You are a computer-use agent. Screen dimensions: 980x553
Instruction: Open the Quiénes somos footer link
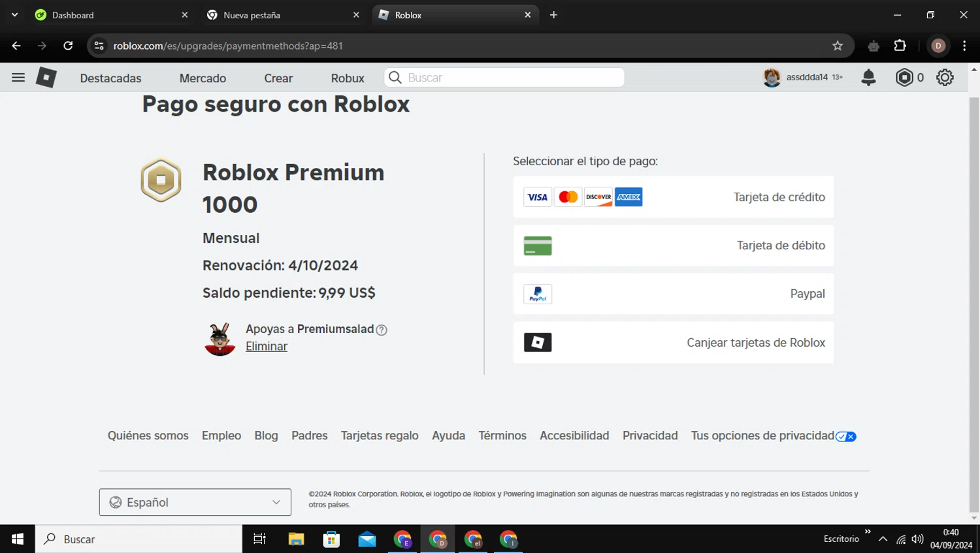[148, 435]
